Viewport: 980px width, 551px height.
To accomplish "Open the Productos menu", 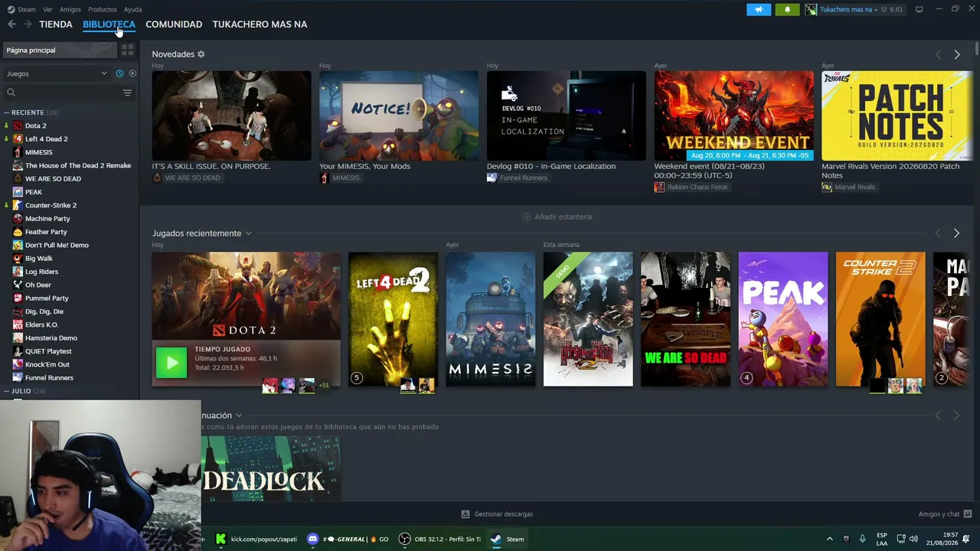I will pyautogui.click(x=103, y=9).
